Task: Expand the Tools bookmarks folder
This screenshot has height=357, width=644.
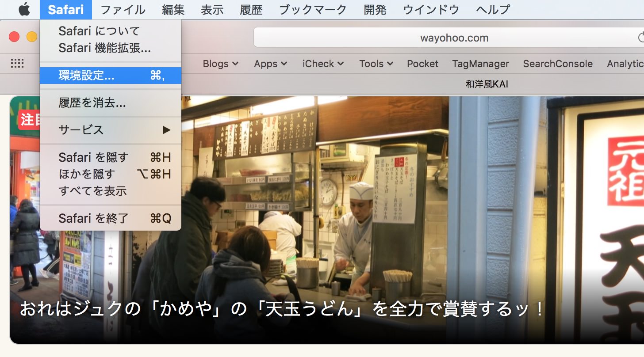Action: pyautogui.click(x=376, y=64)
